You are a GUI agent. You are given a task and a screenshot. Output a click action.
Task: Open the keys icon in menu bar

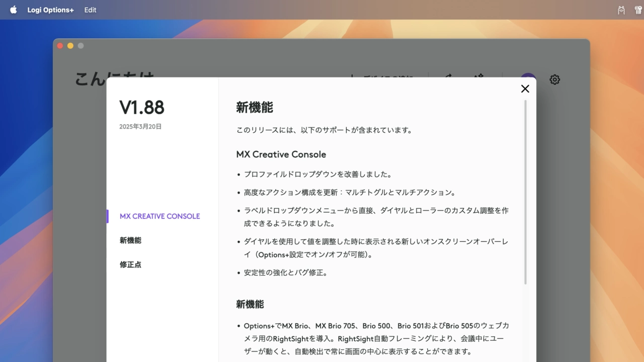click(635, 10)
